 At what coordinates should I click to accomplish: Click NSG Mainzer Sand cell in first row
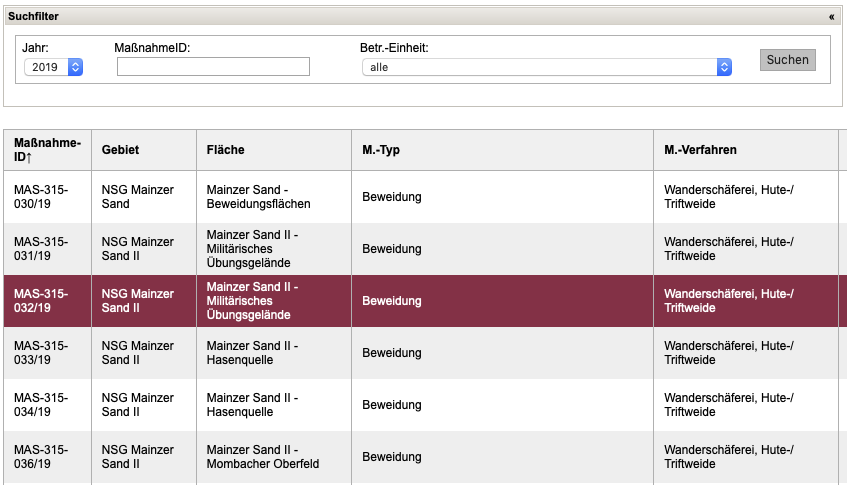click(138, 196)
